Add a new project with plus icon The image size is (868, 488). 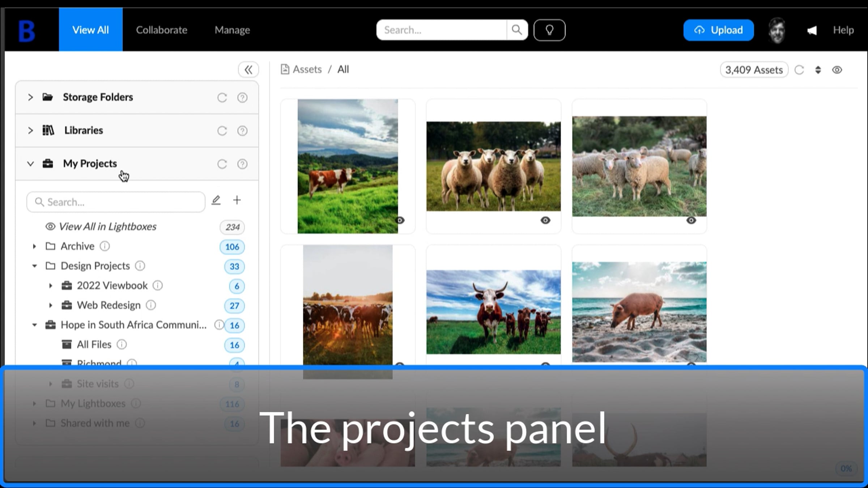[237, 200]
